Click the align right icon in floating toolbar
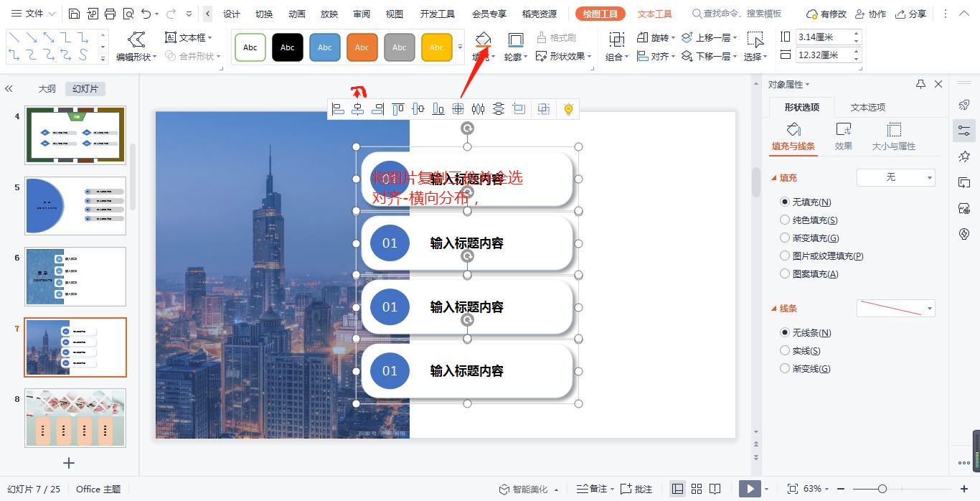 click(377, 109)
